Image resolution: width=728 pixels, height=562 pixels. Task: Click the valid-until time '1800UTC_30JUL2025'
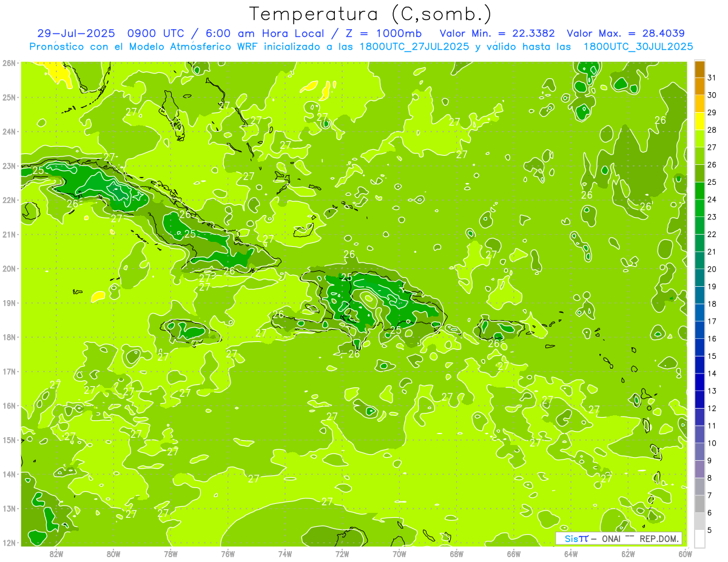tap(638, 47)
